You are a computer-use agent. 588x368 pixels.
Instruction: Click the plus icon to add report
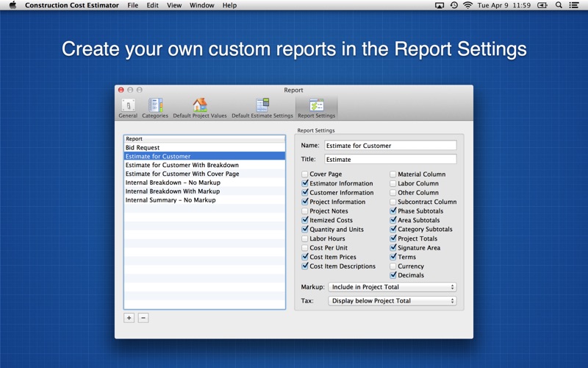tap(129, 318)
